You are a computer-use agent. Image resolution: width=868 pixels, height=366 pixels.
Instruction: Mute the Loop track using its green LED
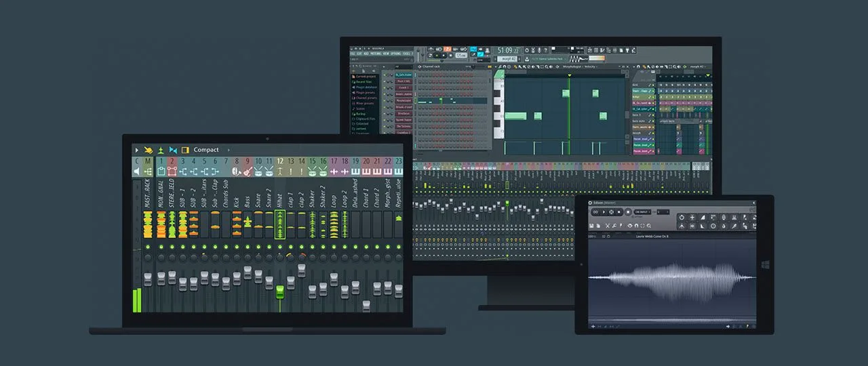point(334,247)
